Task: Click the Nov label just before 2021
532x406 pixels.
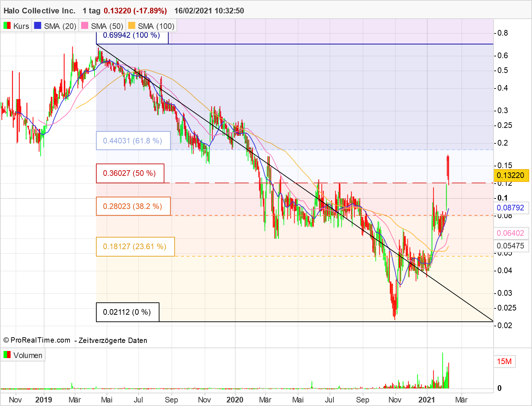Action: pyautogui.click(x=395, y=400)
